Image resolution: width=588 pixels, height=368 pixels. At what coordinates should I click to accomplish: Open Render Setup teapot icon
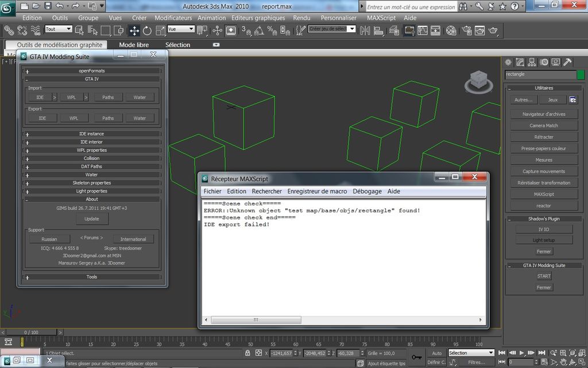coord(466,30)
